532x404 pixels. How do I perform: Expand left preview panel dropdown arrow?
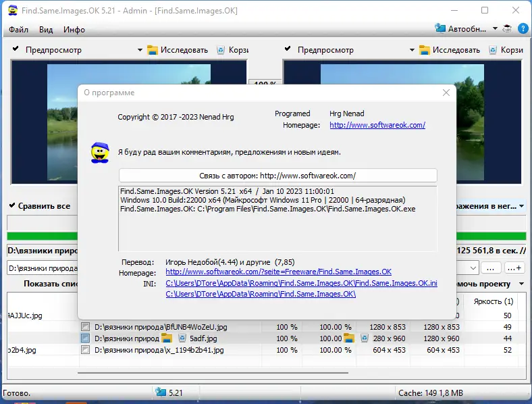(140, 50)
